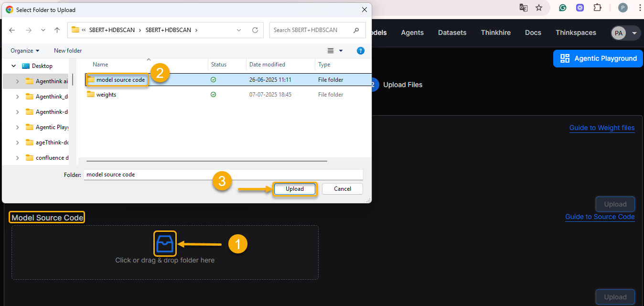Click the Google Translate icon in address bar
Screen dimensions: 644x306
[524, 8]
